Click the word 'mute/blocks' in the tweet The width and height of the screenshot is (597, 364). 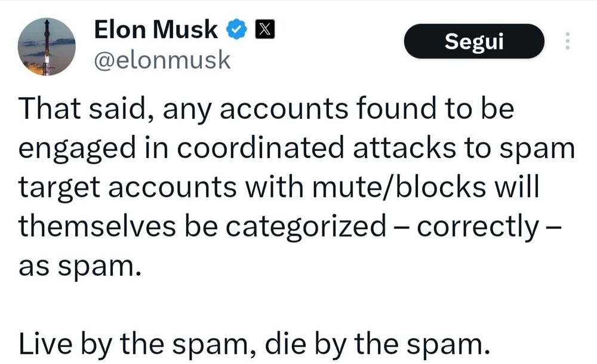[x=399, y=187]
